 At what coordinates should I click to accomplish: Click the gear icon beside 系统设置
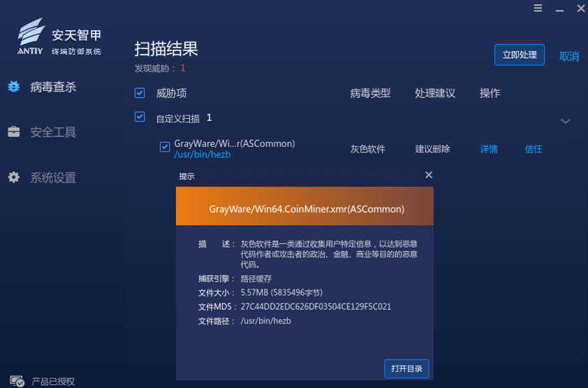coord(14,177)
